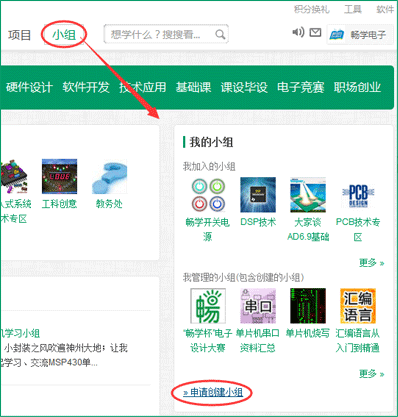
Task: Open the 课设毕设 category
Action: tap(244, 87)
